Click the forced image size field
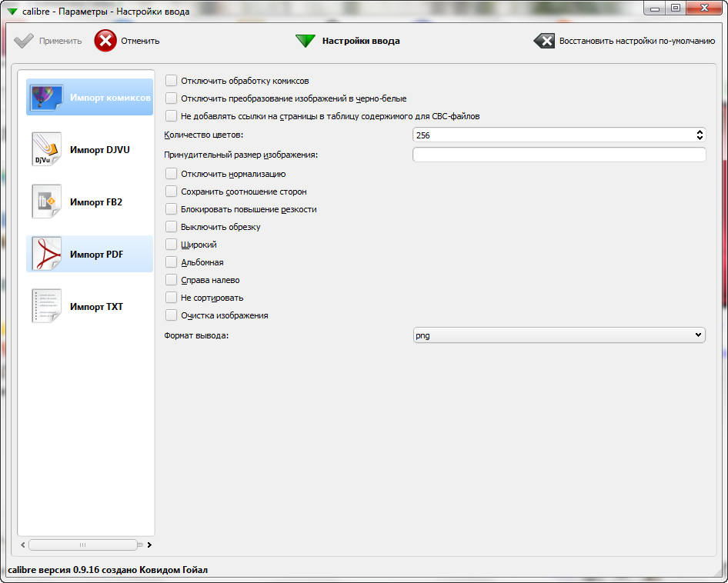This screenshot has width=728, height=583. coord(559,155)
